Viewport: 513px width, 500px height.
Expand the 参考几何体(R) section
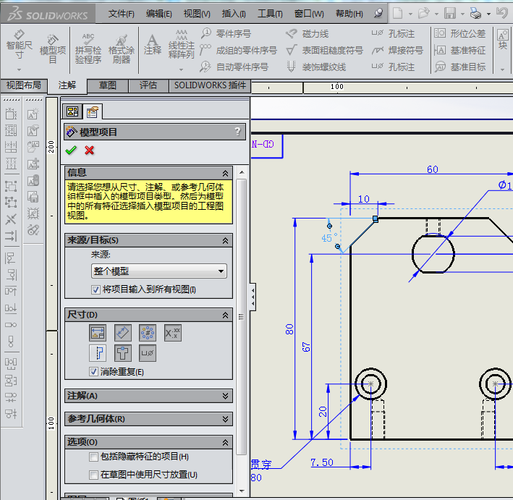pos(225,419)
